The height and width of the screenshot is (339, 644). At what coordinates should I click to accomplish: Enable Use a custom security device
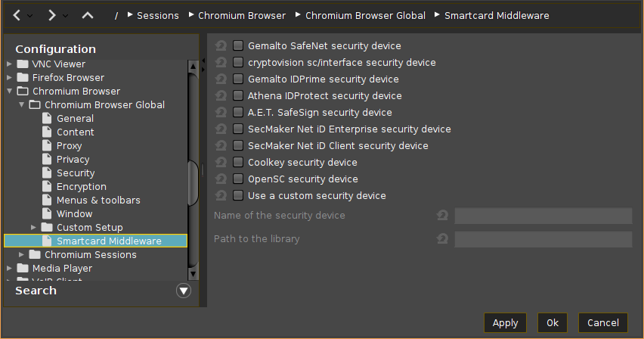click(x=238, y=196)
